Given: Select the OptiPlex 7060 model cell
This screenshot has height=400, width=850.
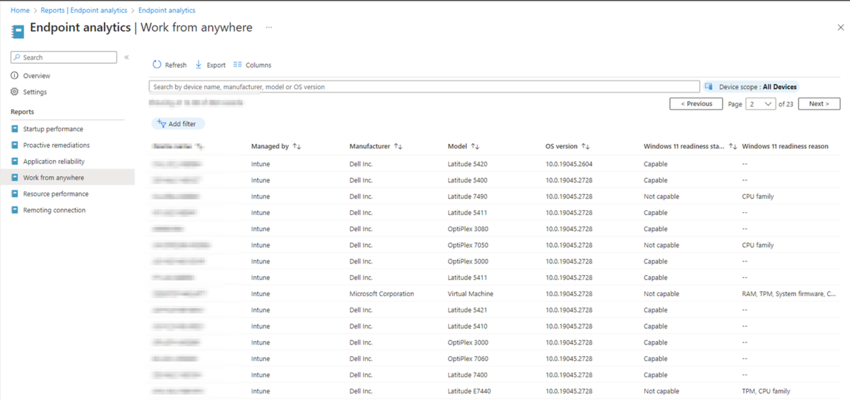Looking at the screenshot, I should (468, 359).
